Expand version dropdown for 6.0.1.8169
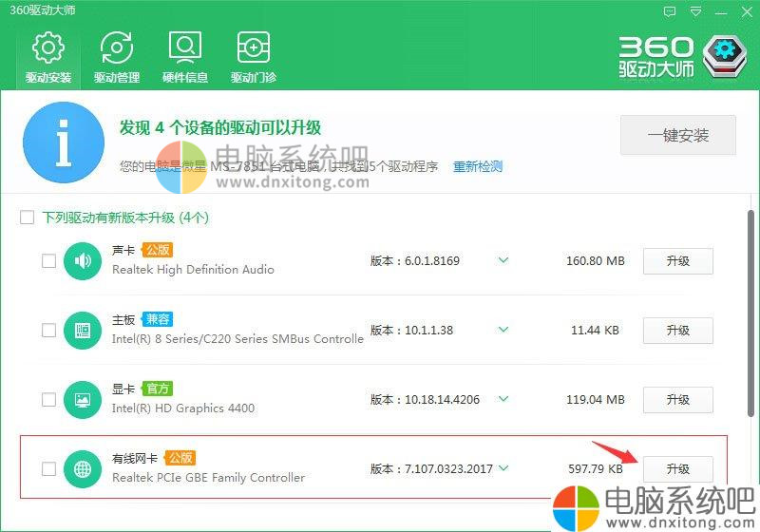Image resolution: width=760 pixels, height=532 pixels. (503, 260)
